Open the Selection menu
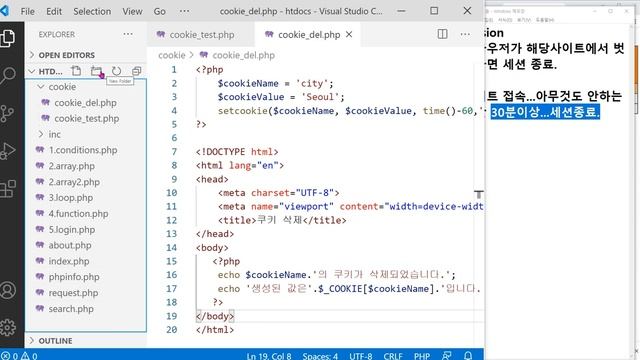 (x=92, y=11)
